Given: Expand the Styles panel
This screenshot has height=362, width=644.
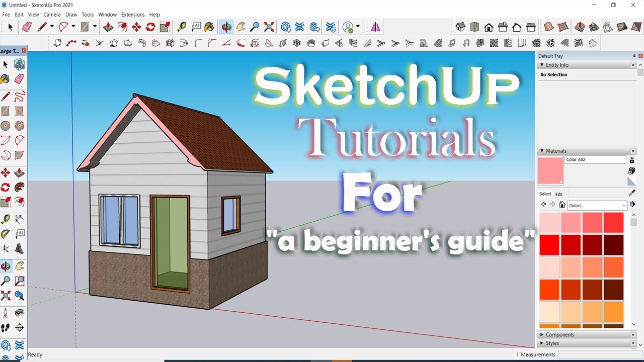Looking at the screenshot, I should (x=542, y=343).
